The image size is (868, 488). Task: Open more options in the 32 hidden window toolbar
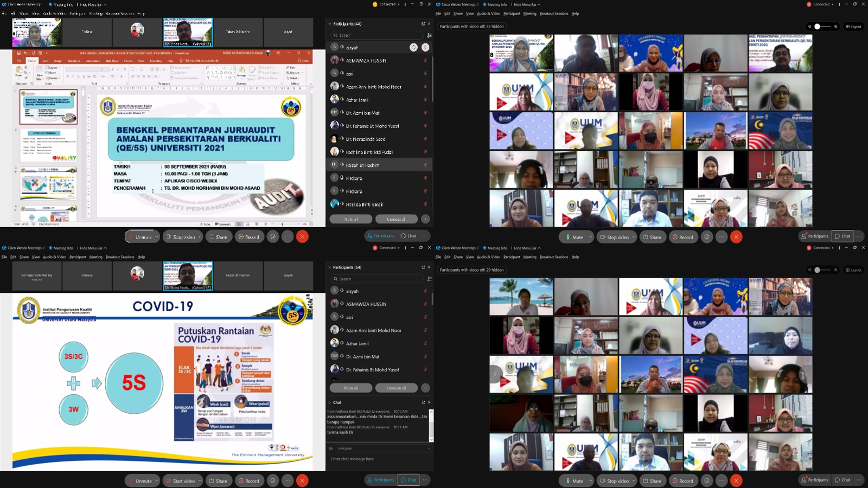(721, 237)
